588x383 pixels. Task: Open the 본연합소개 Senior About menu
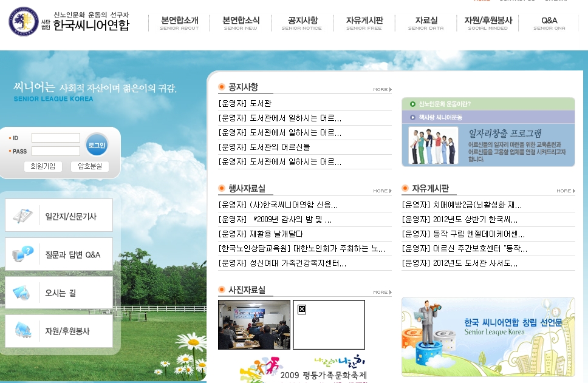tap(179, 23)
